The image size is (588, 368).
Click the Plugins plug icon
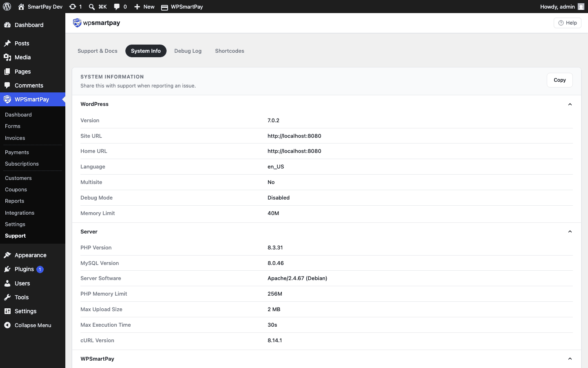pos(7,269)
